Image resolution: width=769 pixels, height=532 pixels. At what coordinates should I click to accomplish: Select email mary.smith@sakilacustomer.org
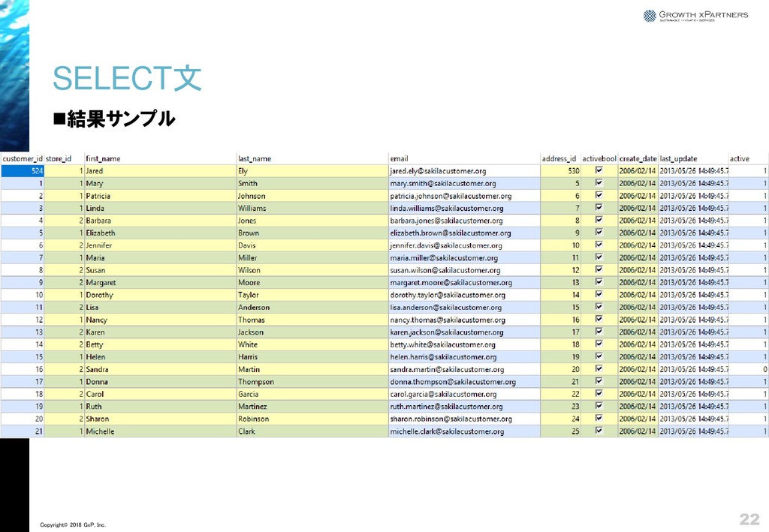pyautogui.click(x=464, y=184)
